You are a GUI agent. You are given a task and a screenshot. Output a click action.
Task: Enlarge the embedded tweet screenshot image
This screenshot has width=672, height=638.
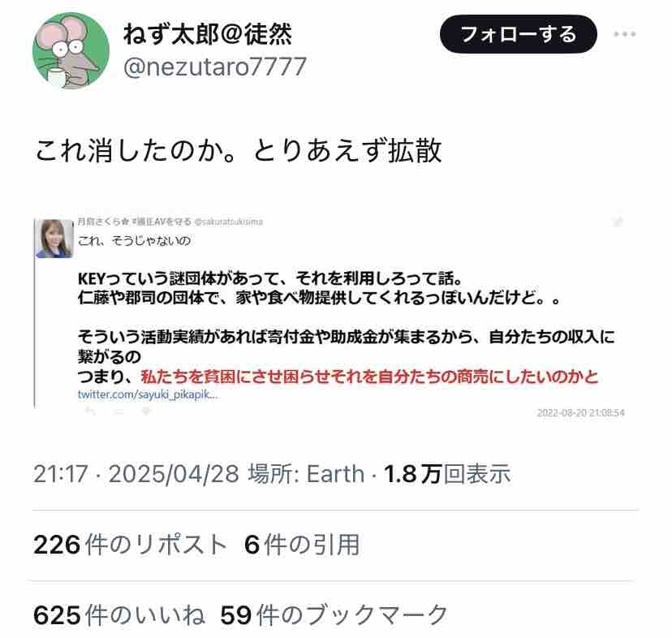[331, 317]
